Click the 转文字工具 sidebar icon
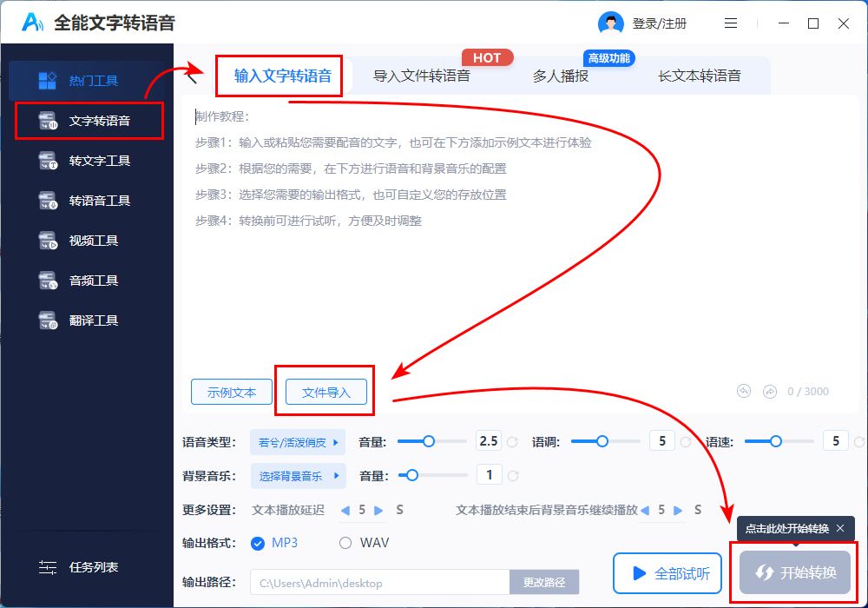This screenshot has height=608, width=868. click(48, 161)
